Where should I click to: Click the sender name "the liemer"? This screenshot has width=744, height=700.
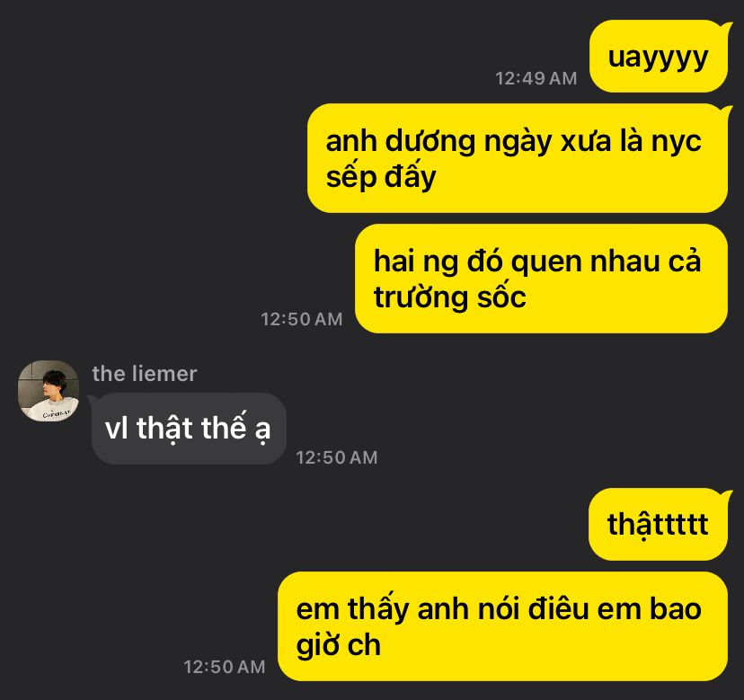[145, 374]
